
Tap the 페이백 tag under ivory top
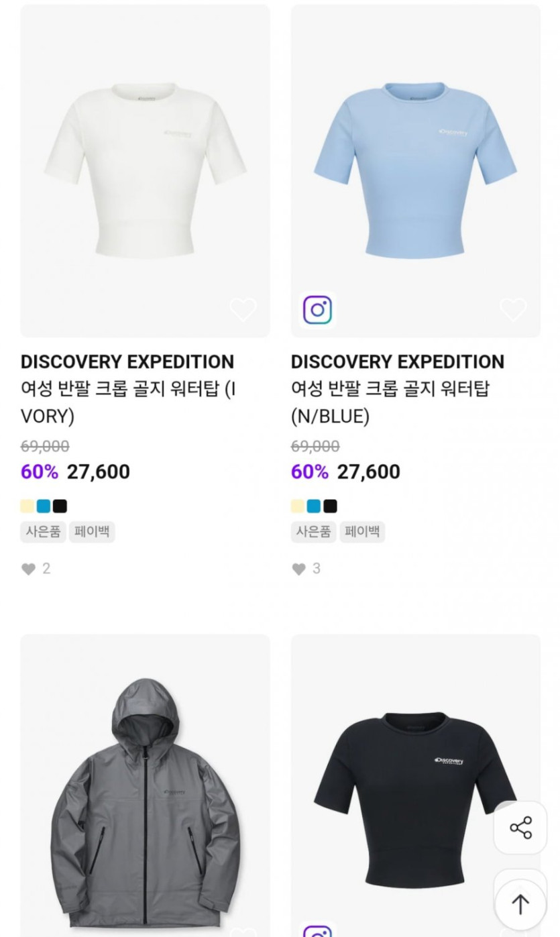coord(92,532)
